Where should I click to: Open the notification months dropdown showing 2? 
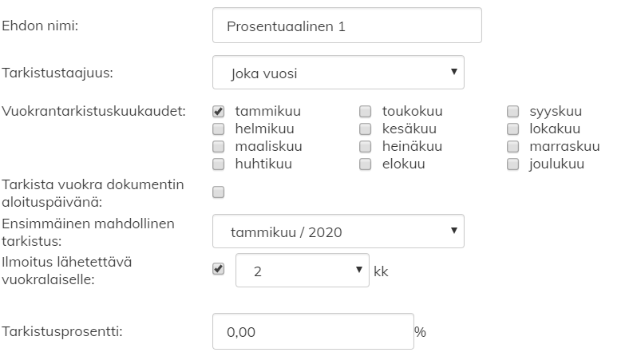(302, 271)
